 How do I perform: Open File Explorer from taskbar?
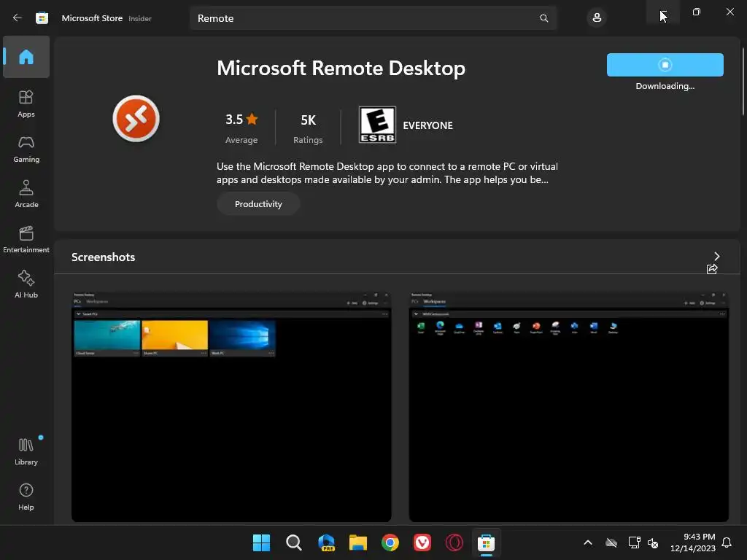click(358, 542)
